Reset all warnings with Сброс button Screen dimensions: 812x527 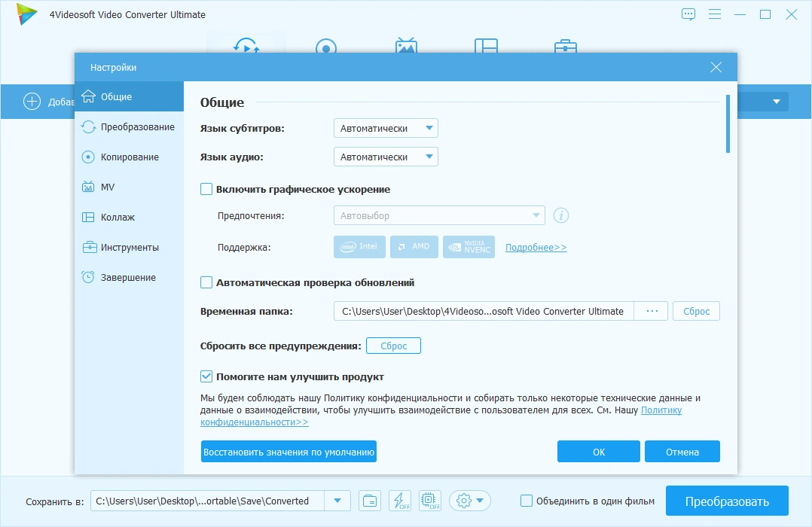(x=393, y=346)
